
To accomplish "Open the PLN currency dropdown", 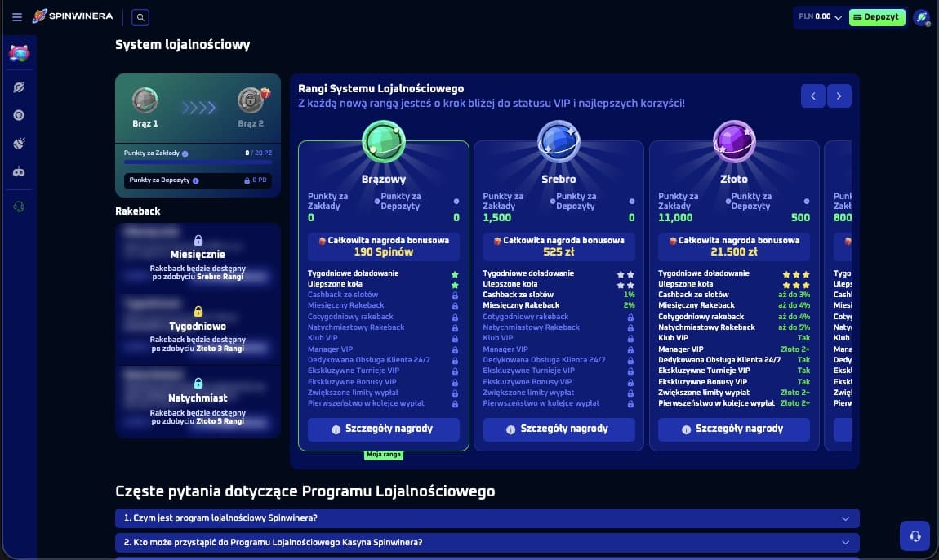I will (820, 15).
